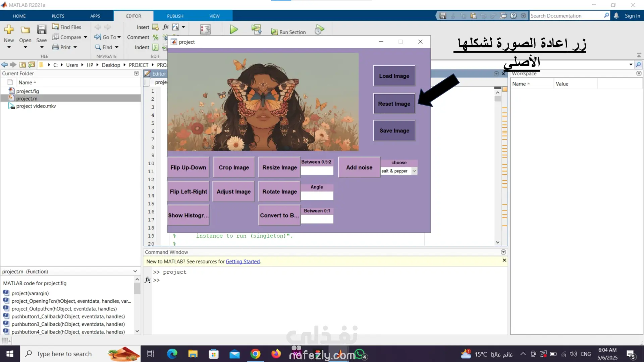Click the Crop Image button
Screen dimensions: 644x362
coord(234,168)
